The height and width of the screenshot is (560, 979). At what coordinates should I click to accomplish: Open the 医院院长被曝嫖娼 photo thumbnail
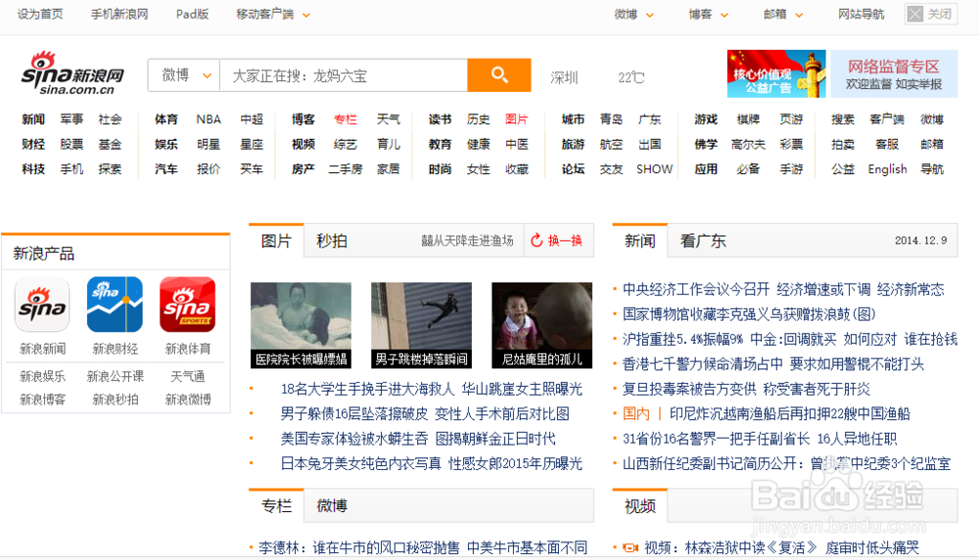coord(301,325)
